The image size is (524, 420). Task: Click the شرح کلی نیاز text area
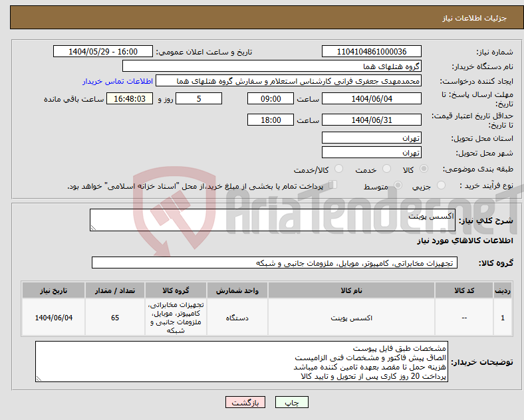tap(273, 220)
